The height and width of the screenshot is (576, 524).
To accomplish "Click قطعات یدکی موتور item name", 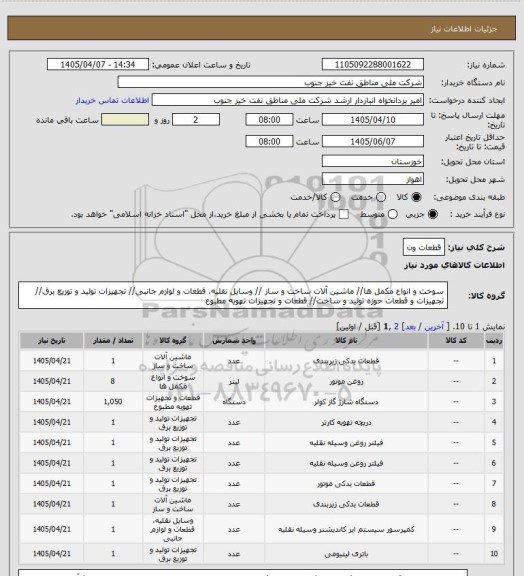I will 346,483.
